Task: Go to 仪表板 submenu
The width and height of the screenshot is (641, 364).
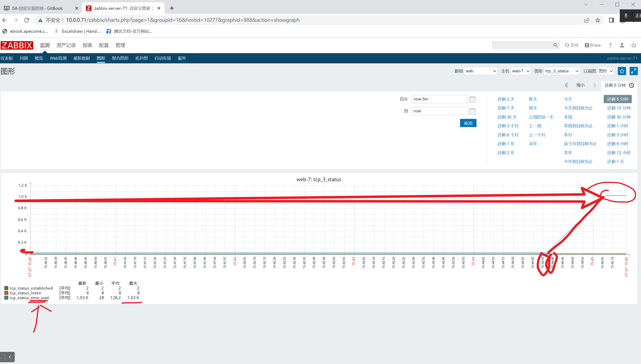Action: tap(6, 58)
